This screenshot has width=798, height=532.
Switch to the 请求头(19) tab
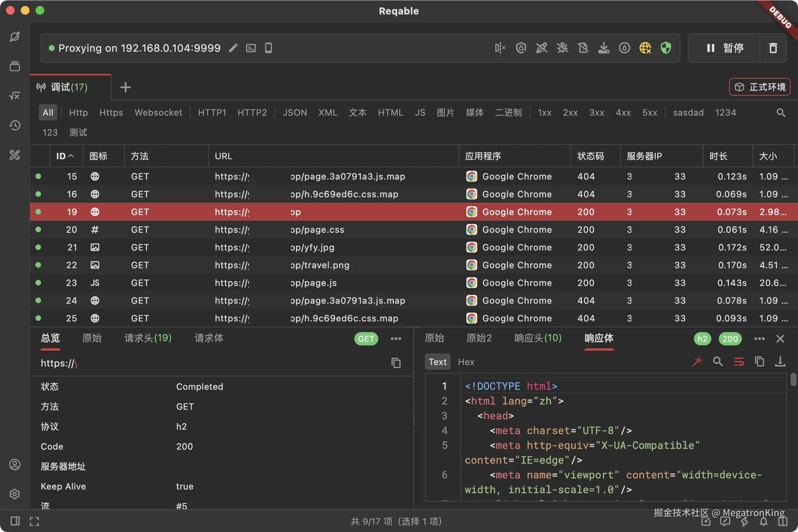148,338
